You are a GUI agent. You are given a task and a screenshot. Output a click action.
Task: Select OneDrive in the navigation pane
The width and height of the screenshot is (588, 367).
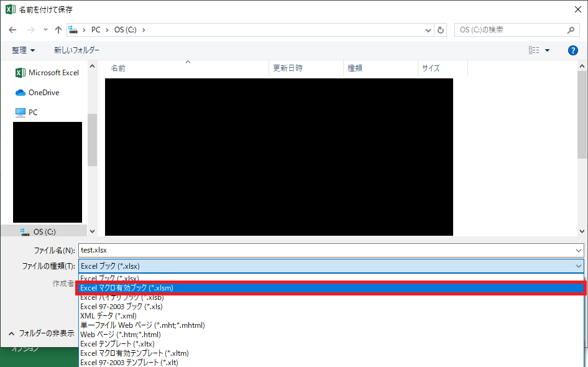click(37, 93)
